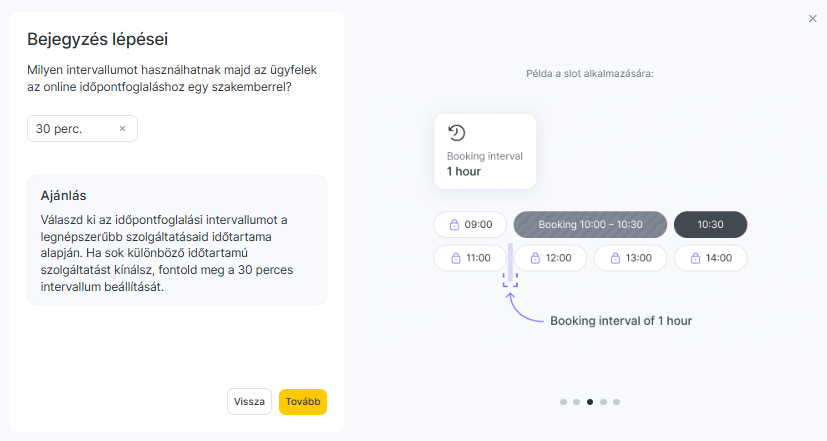Viewport: 827px width, 441px height.
Task: Click the Booking 10:00 – 10:30 block
Action: (x=590, y=225)
